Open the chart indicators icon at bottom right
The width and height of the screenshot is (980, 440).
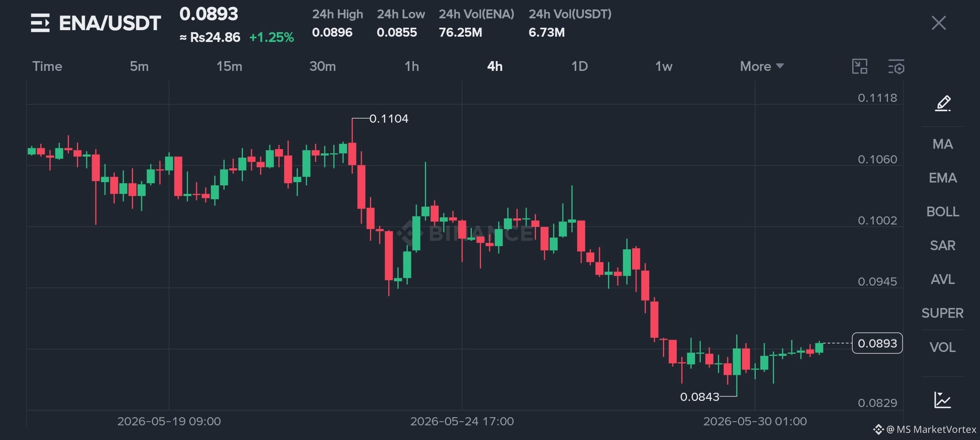943,400
